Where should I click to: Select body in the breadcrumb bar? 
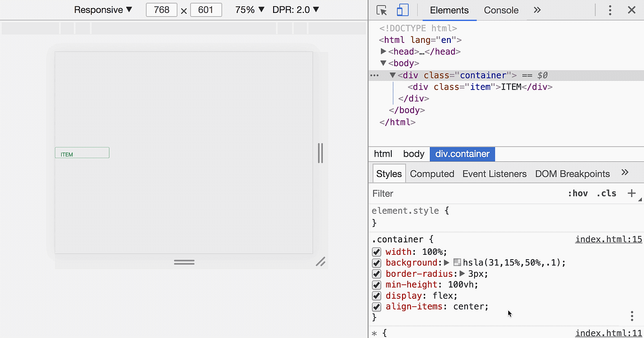pyautogui.click(x=413, y=154)
